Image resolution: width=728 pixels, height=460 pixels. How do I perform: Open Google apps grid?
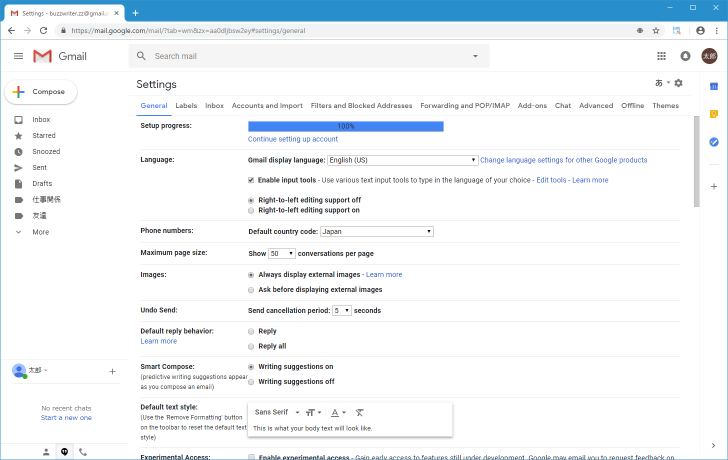[662, 56]
